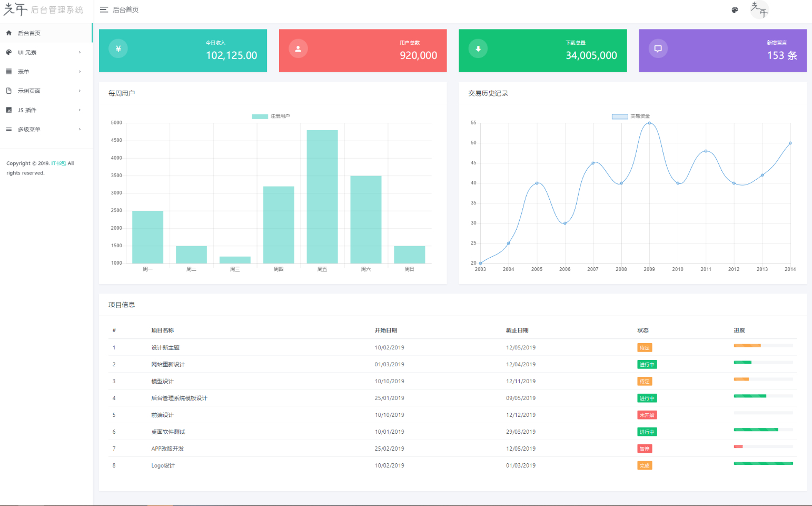812x506 pixels.
Task: Open the 后台首页 sidebar item
Action: tap(46, 33)
